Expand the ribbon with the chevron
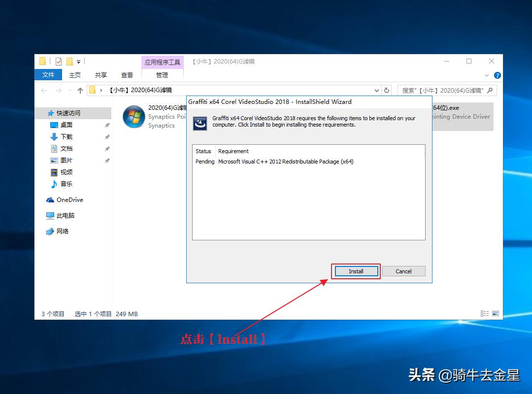Viewport: 532px width, 394px height. 487,75
